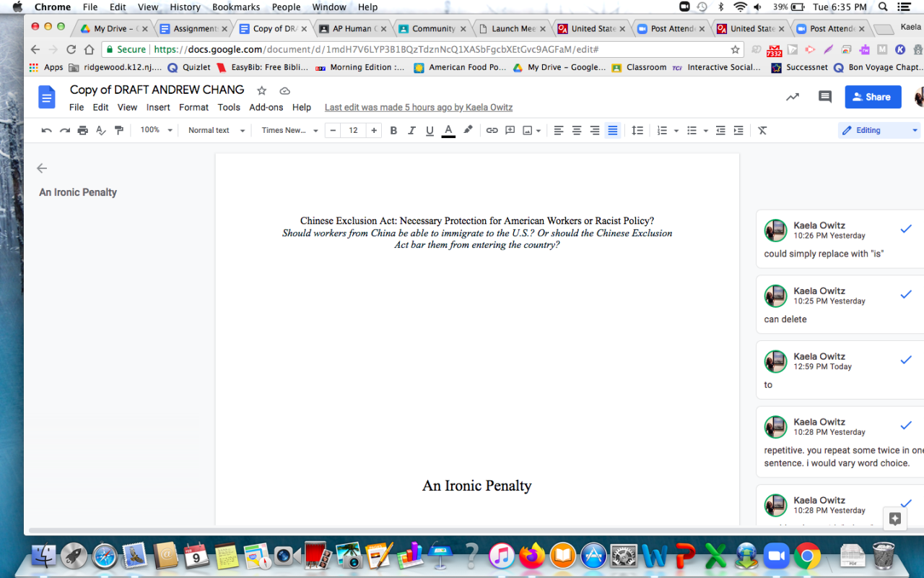Open the Editing mode dropdown
Image resolution: width=924 pixels, height=578 pixels.
[x=879, y=131]
